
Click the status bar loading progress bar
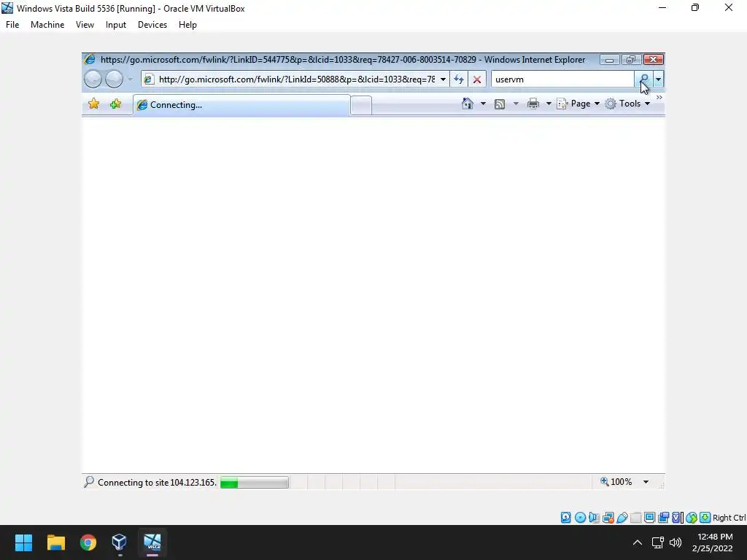(x=255, y=483)
